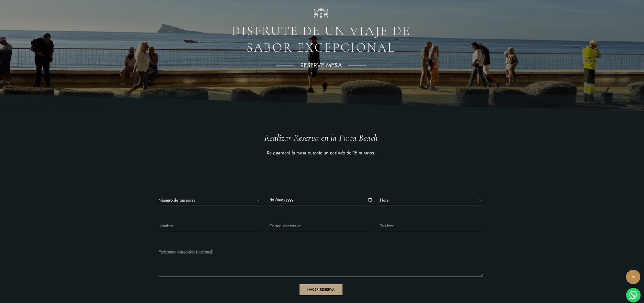The image size is (644, 303).
Task: Submit with the Hacer Reserva button
Action: point(321,290)
